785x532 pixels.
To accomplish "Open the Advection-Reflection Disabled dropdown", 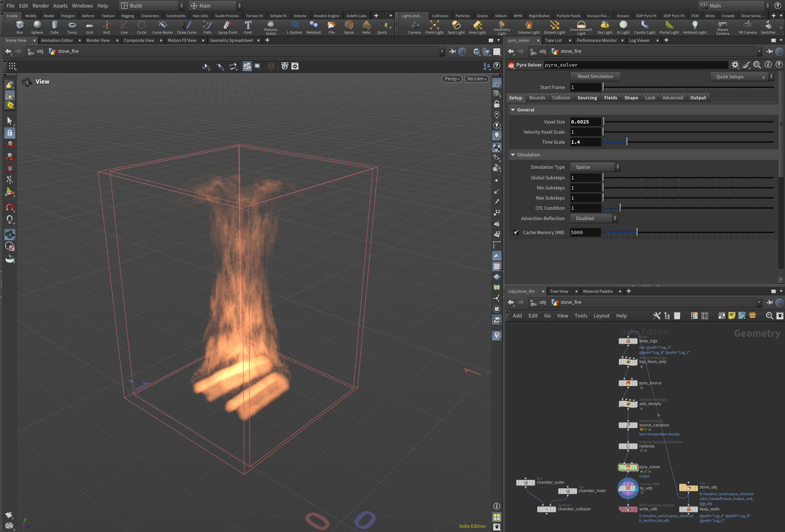I will (594, 218).
